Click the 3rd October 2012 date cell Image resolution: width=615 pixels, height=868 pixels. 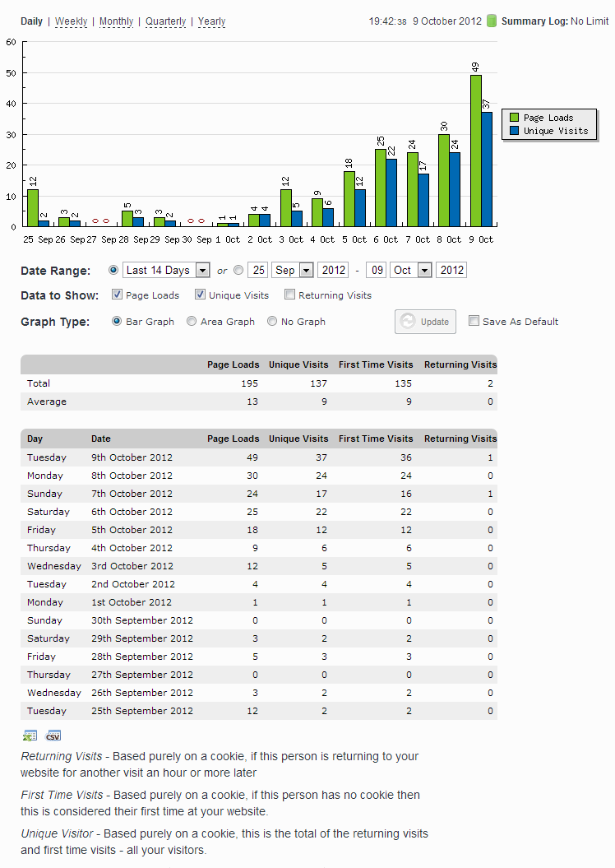click(132, 566)
